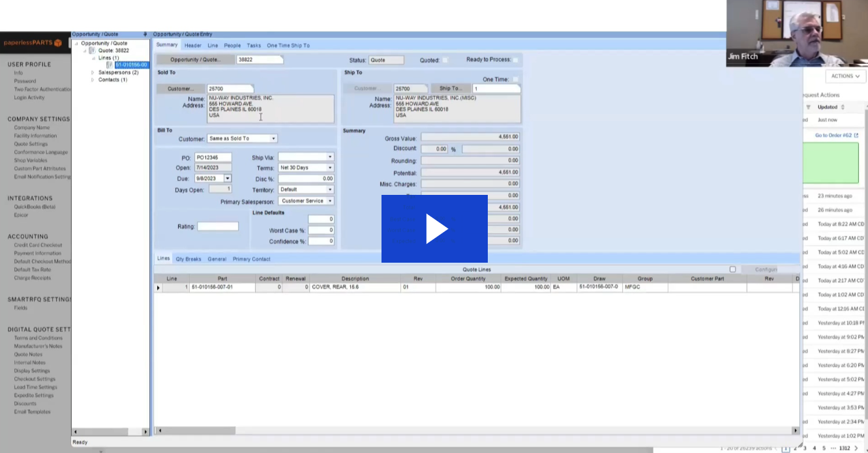The width and height of the screenshot is (868, 453).
Task: Enable the Ready to Process checkbox
Action: [x=516, y=60]
